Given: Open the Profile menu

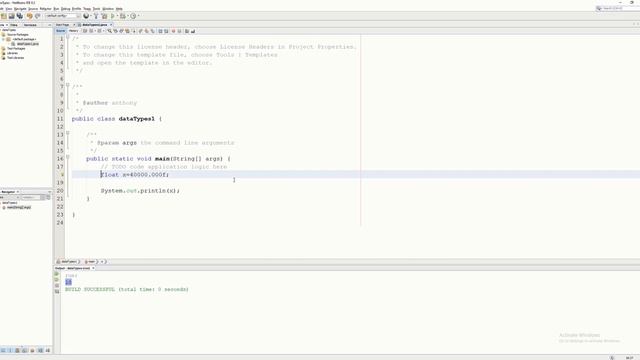Looking at the screenshot, I should [76, 9].
